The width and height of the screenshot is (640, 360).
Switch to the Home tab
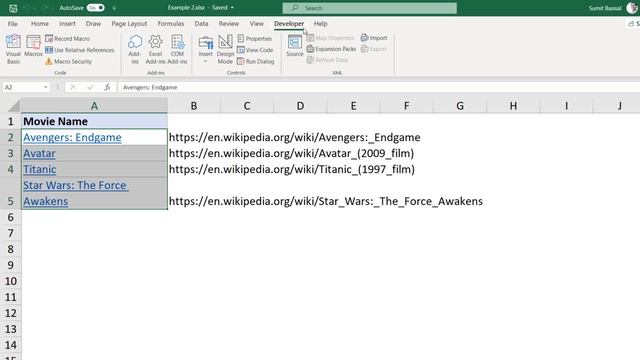tap(40, 24)
